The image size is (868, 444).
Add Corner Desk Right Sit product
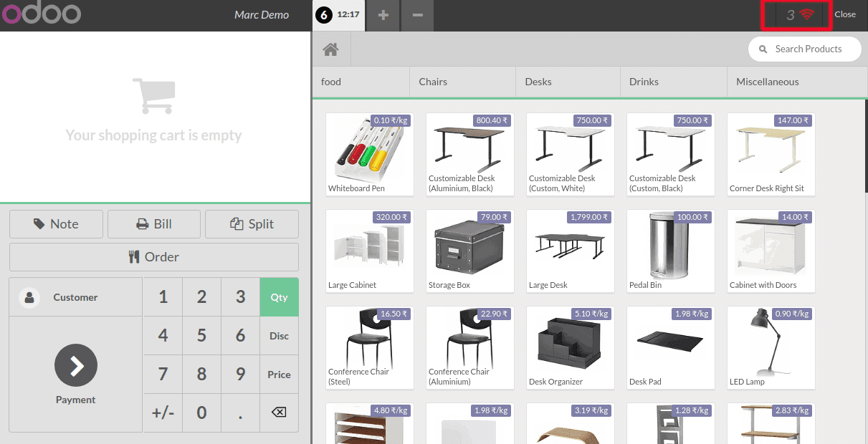[771, 154]
